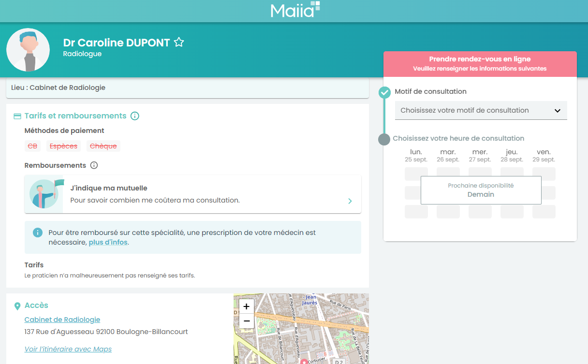
Task: Select the ven. 29 sept. column
Action: (544, 155)
